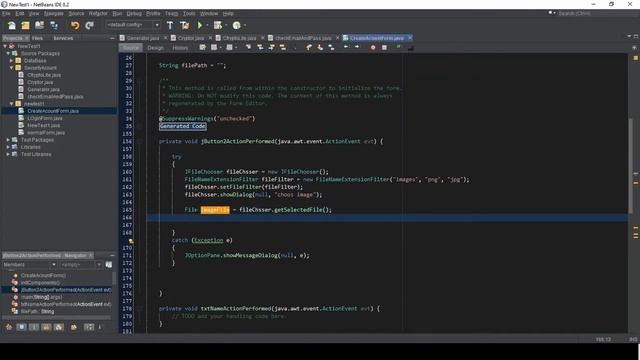Viewport: 640px width, 360px height.
Task: Click the Save All toolbar icon
Action: [54, 25]
